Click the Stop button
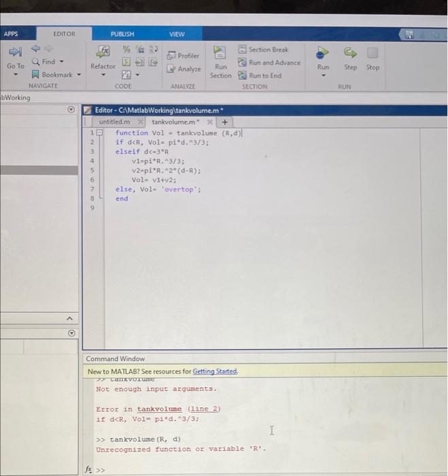The height and width of the screenshot is (476, 448). 373,58
